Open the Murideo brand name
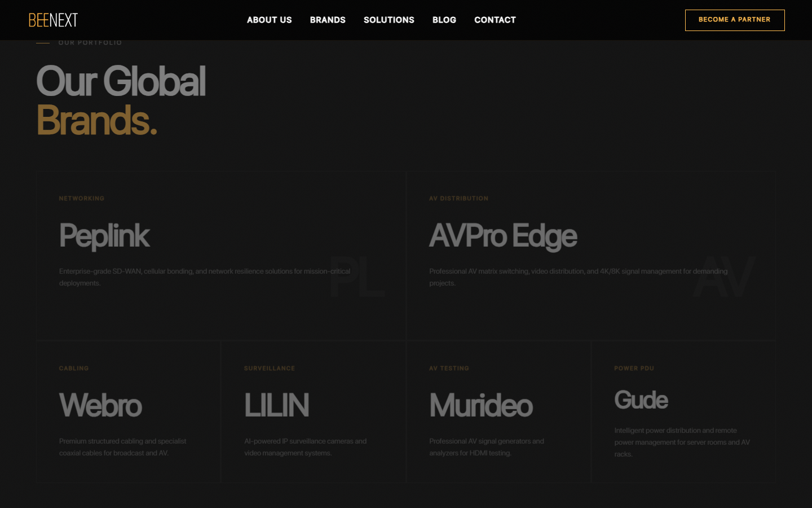The image size is (812, 508). point(481,405)
